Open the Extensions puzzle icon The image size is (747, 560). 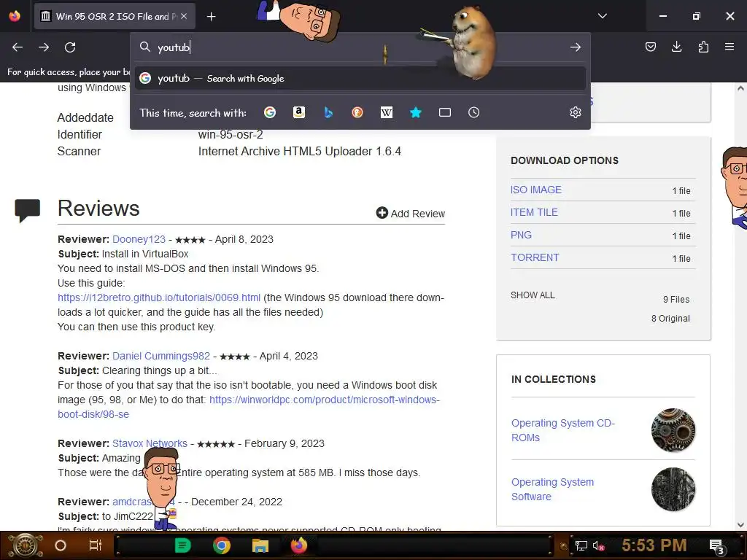(703, 47)
